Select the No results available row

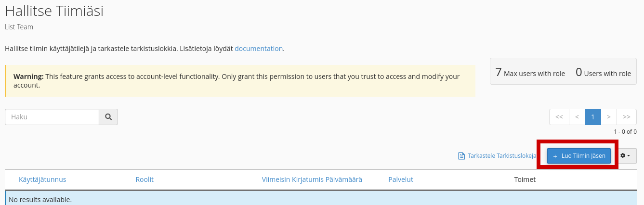point(321,199)
